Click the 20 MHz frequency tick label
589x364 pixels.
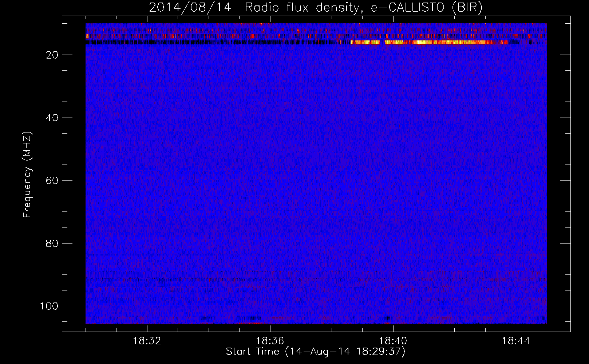[x=52, y=55]
